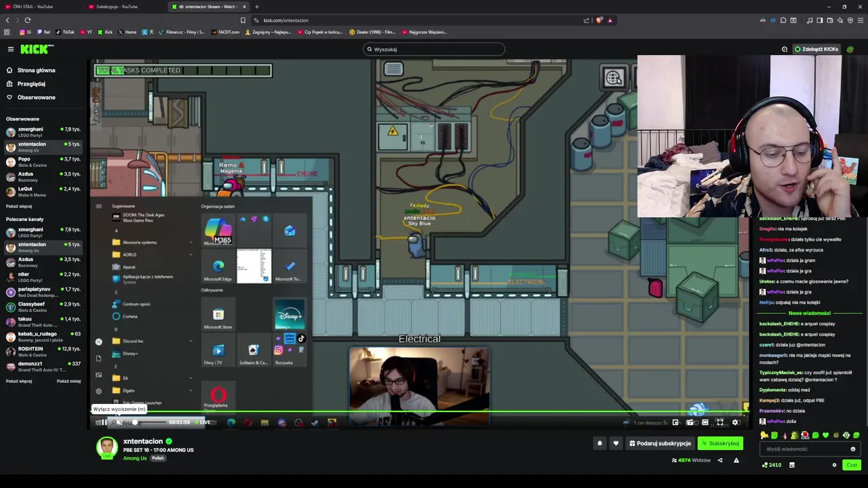
Task: Toggle the browser sidebar panel icon
Action: 819,20
